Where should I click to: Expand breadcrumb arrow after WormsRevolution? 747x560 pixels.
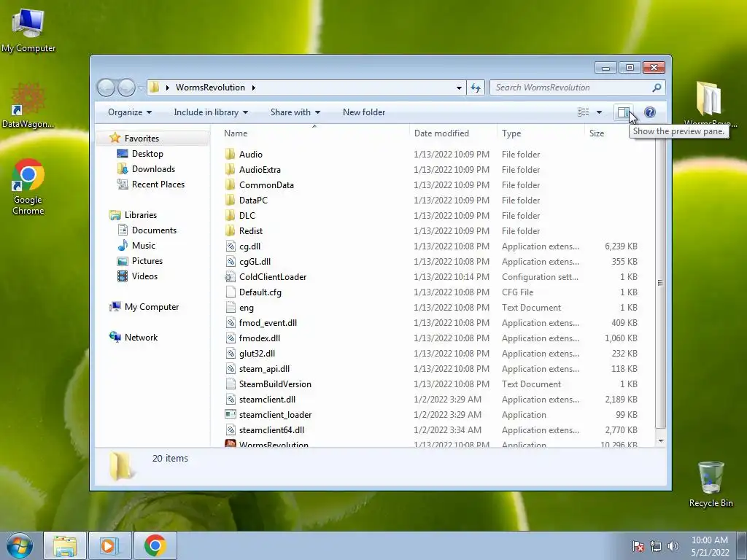coord(253,87)
